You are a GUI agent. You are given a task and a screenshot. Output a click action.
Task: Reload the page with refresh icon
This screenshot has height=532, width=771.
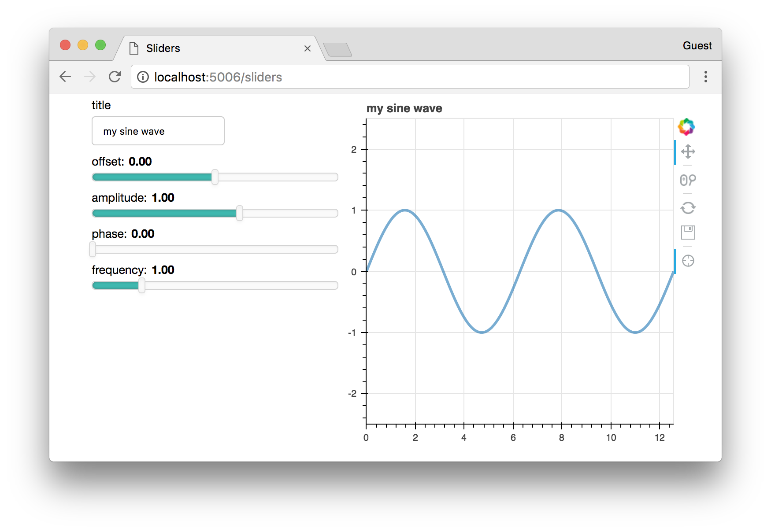pos(115,77)
